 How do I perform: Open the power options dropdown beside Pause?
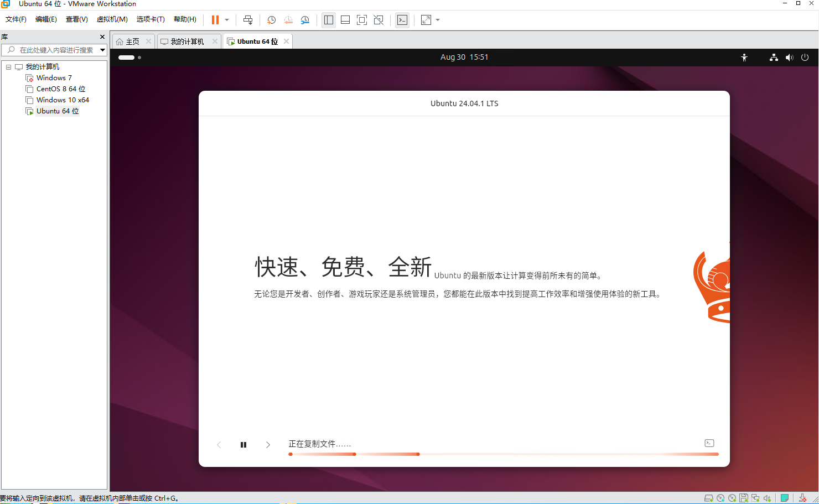pos(227,20)
